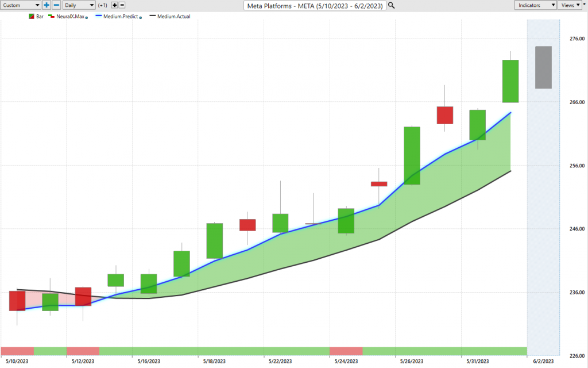Click the (+1) forecast offset label
Image resolution: width=588 pixels, height=368 pixels.
pos(102,5)
